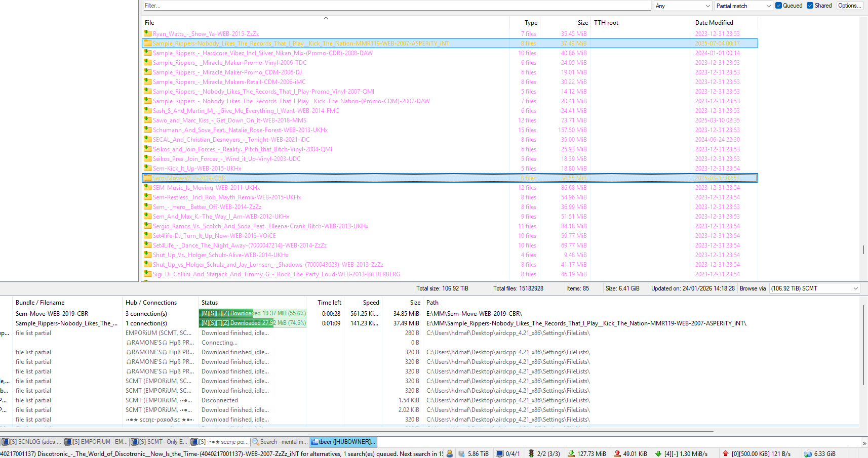This screenshot has width=868, height=458.
Task: Open the Search - mental m tab
Action: 280,442
